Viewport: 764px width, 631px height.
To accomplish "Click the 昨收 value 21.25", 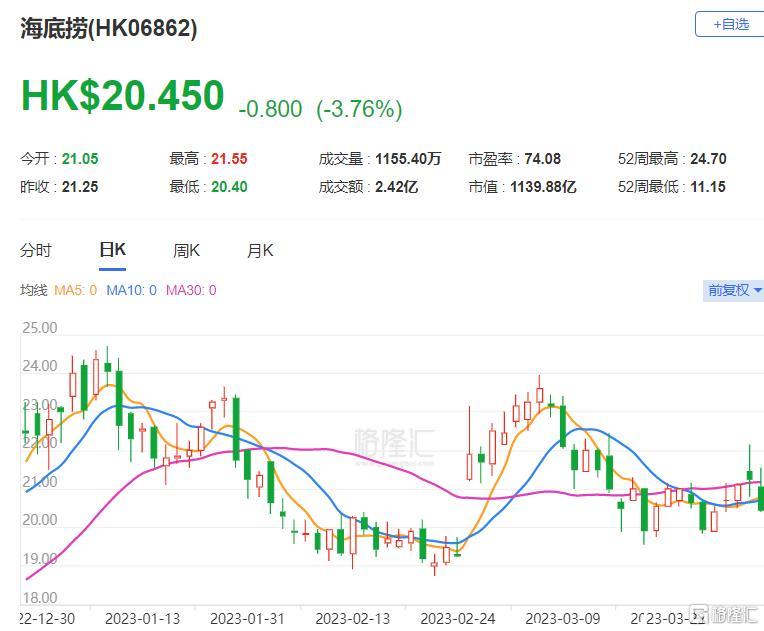I will (80, 187).
